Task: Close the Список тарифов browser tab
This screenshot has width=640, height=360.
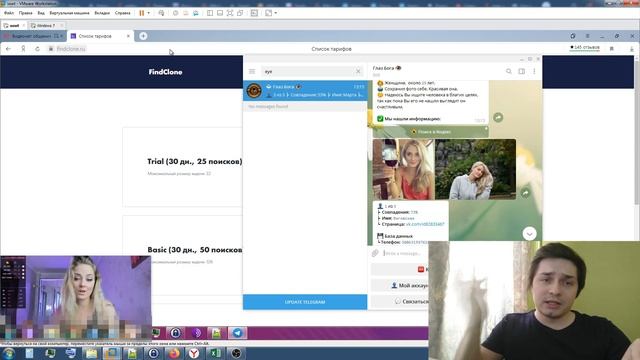Action: [x=128, y=36]
